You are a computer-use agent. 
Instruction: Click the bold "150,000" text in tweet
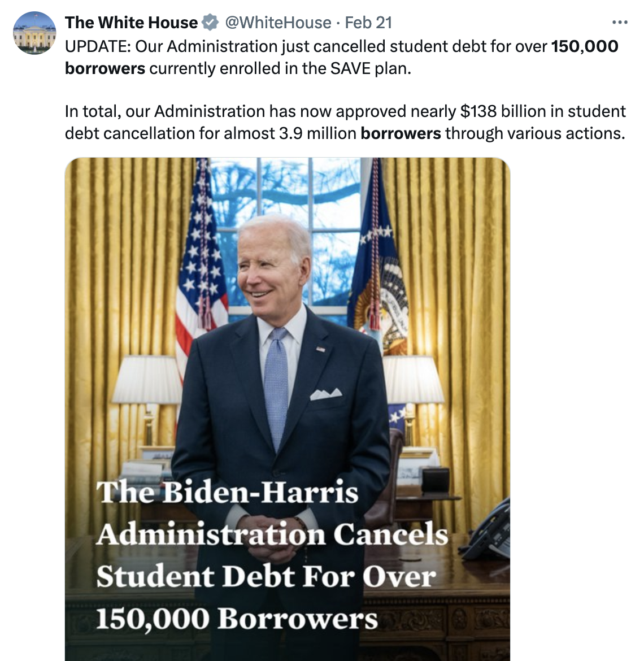coord(585,46)
